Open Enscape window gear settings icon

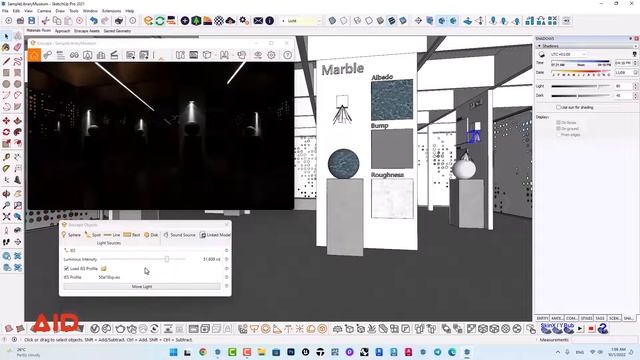click(x=271, y=55)
